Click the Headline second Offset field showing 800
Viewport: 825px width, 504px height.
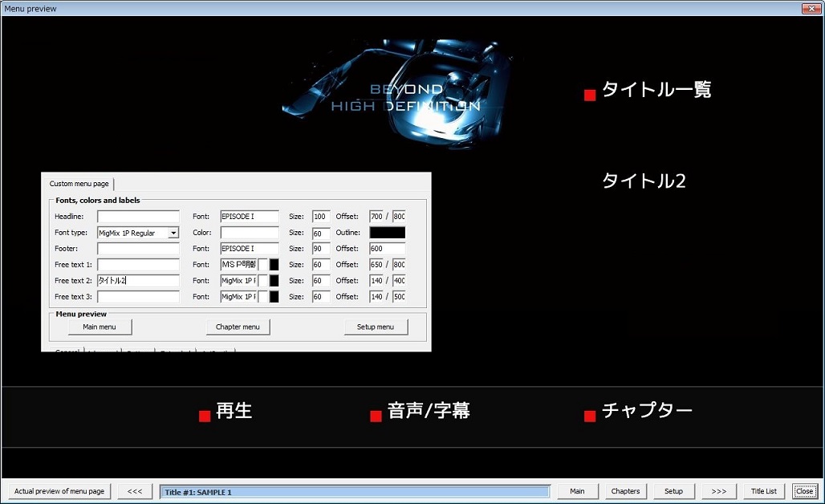(x=399, y=216)
